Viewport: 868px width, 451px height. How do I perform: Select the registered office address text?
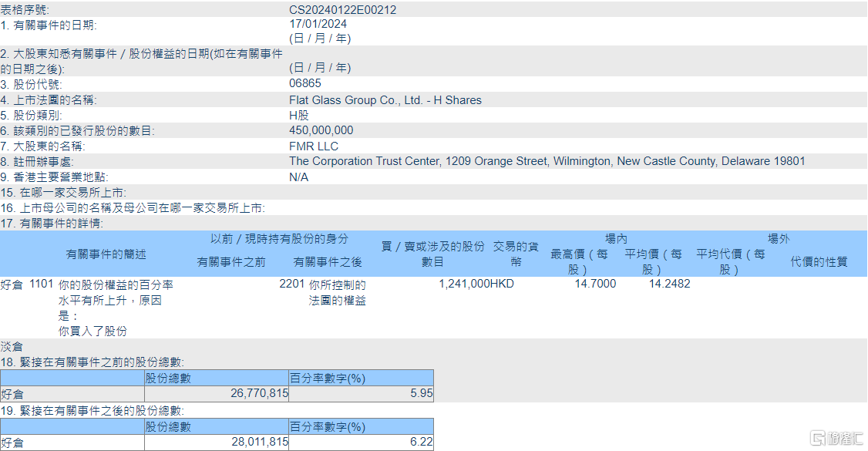coord(547,161)
